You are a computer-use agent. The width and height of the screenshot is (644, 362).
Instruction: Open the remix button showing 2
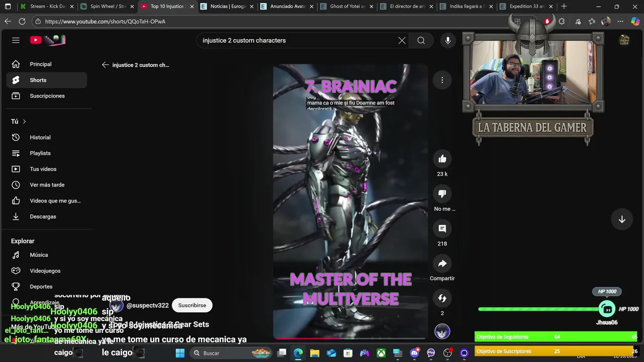(x=442, y=298)
